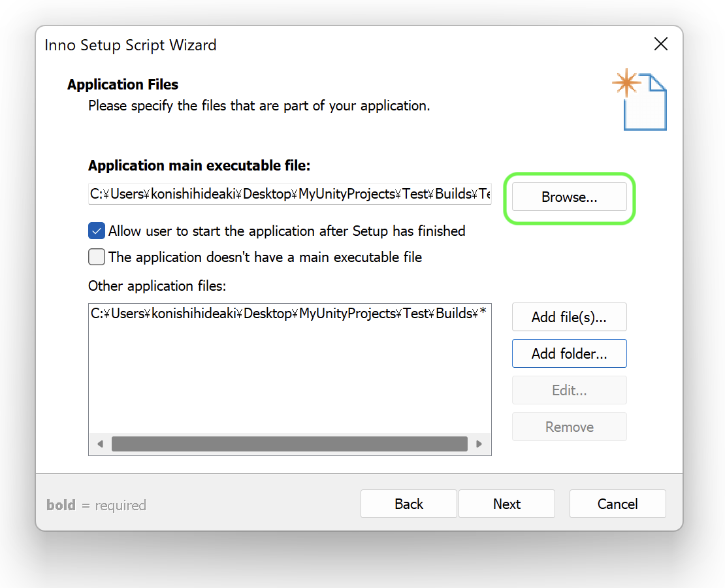The width and height of the screenshot is (725, 588).
Task: Click the new-script document icon with star
Action: pos(640,101)
